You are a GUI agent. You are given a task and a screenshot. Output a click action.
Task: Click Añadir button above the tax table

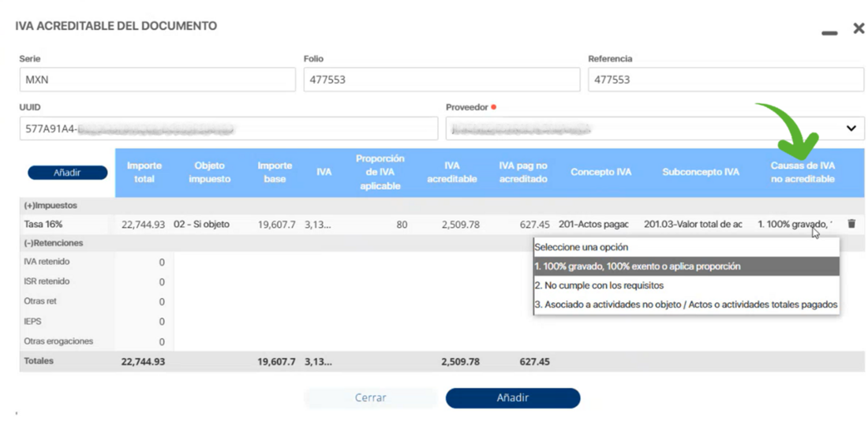[67, 173]
